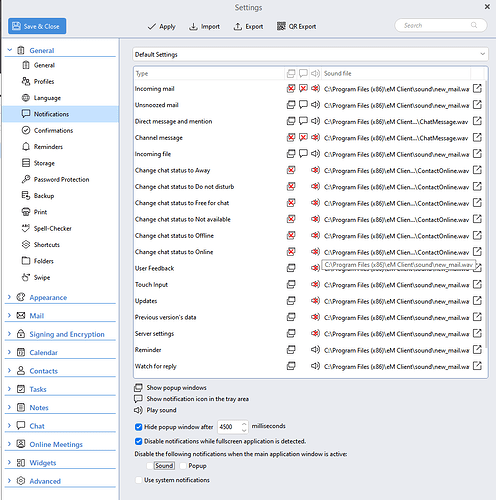Open the Backup settings page
The height and width of the screenshot is (500, 496).
(x=44, y=196)
